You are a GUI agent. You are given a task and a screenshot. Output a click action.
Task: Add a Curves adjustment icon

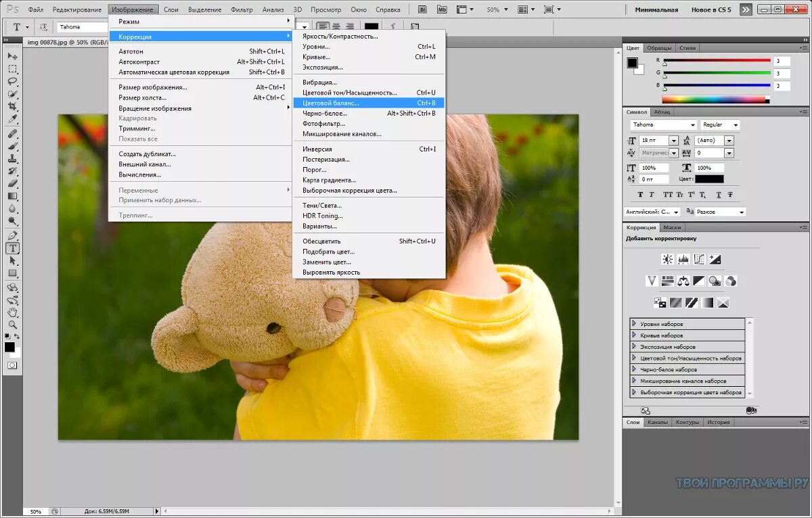[x=699, y=259]
